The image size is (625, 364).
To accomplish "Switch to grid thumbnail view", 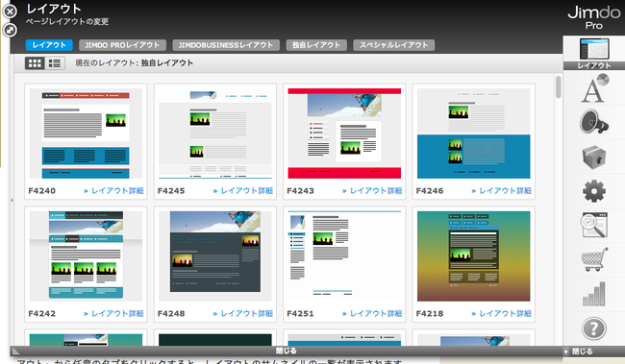I will 35,63.
